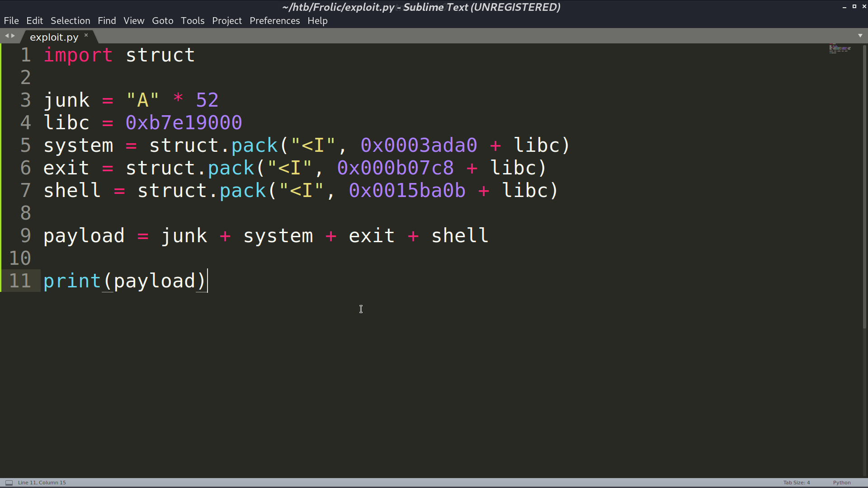This screenshot has height=488, width=868.
Task: Open the Selection menu
Action: coord(70,21)
